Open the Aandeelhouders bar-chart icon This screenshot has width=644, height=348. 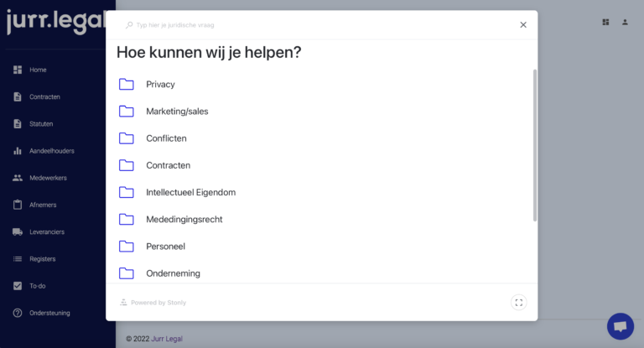click(x=18, y=151)
